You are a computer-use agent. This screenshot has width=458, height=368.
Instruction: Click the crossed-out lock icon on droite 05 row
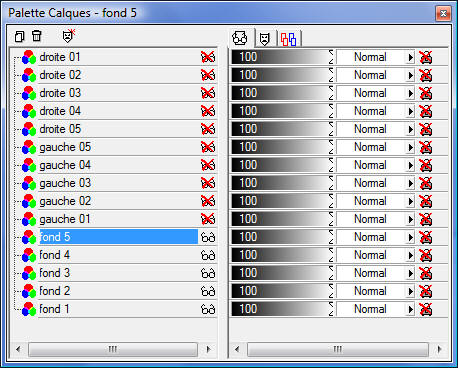pos(425,129)
